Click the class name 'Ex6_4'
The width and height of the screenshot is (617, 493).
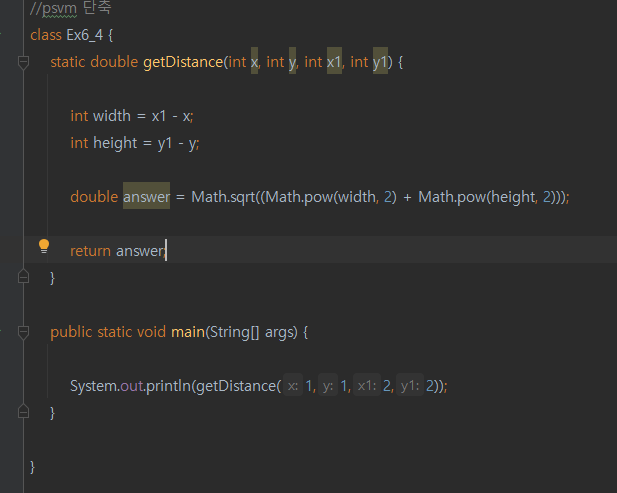tap(85, 35)
